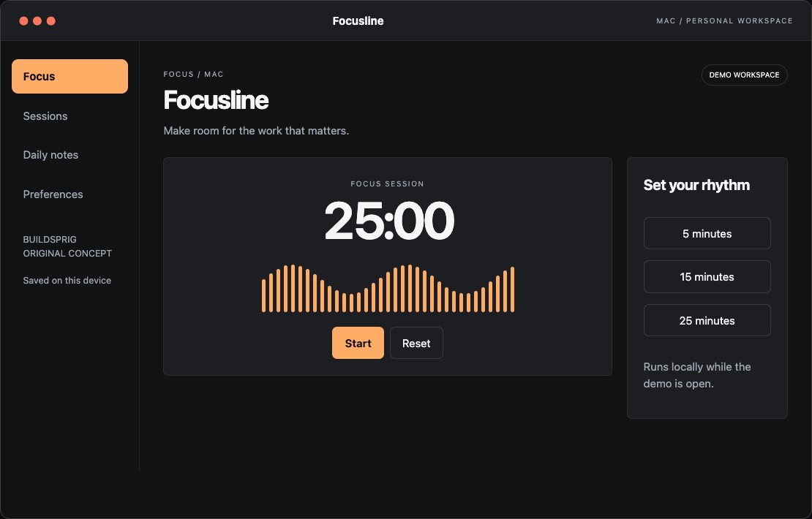Screen dimensions: 812x519
Task: Click the Focusline title in the title bar
Action: 358,20
